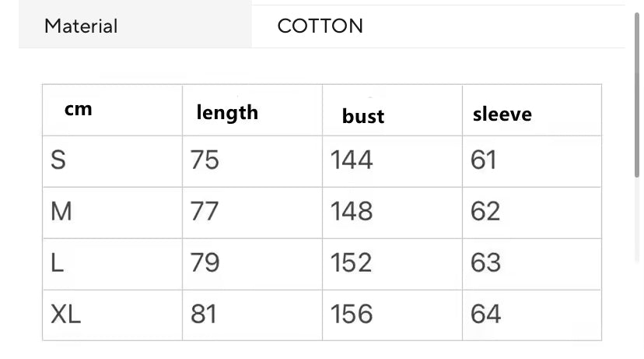Select the COTTON material value

tap(320, 26)
